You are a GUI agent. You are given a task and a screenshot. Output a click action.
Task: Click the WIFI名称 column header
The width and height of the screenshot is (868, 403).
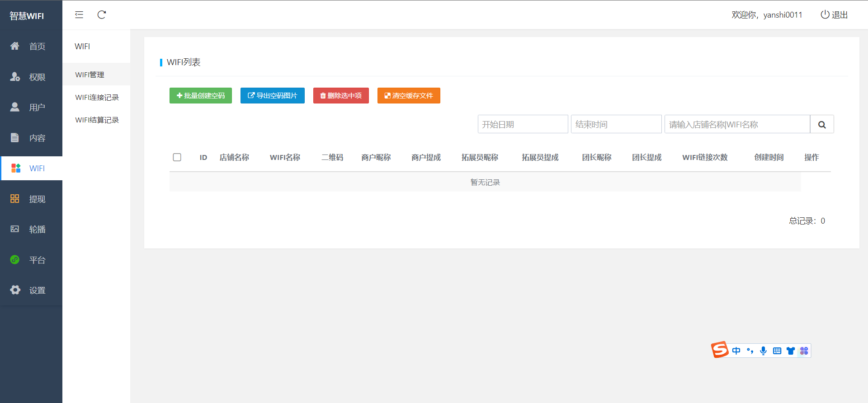coord(285,157)
